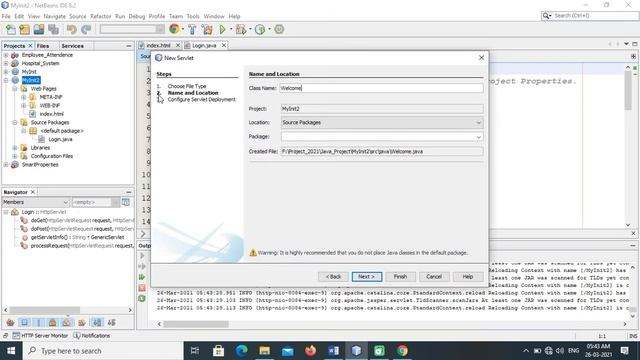Image resolution: width=640 pixels, height=360 pixels.
Task: Select the MyInit2 project node
Action: pyautogui.click(x=31, y=80)
